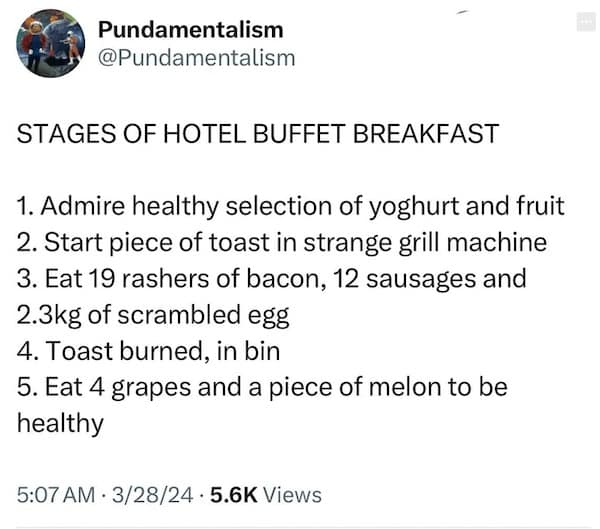Click the 19 rashers of bacon line
Screen dimensions: 600x529
(x=271, y=278)
